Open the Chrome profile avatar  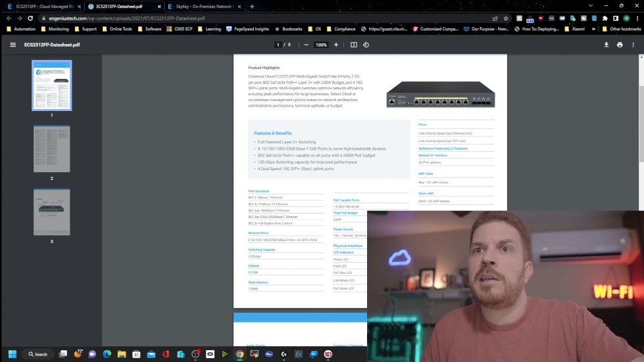626,18
